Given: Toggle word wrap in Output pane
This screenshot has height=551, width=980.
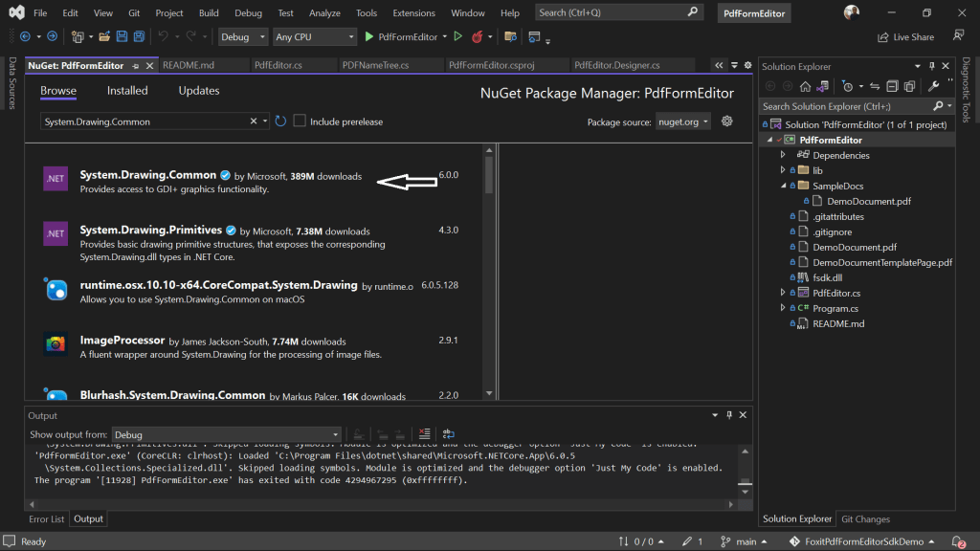Looking at the screenshot, I should point(448,433).
